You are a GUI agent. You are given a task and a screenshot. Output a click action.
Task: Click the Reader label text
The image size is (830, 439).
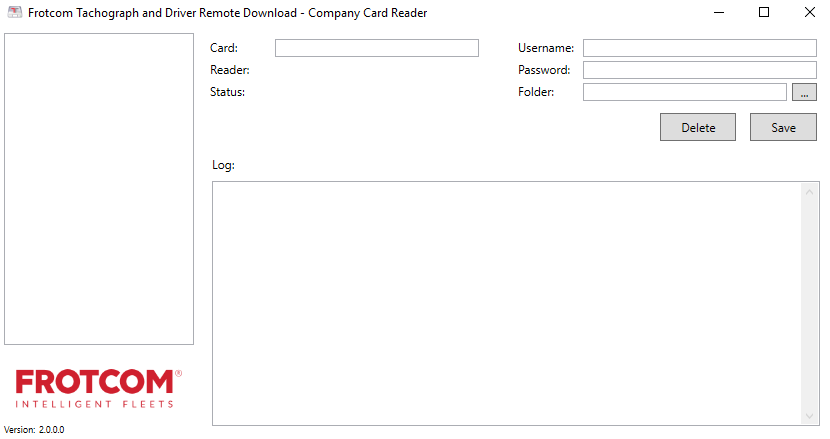click(229, 70)
